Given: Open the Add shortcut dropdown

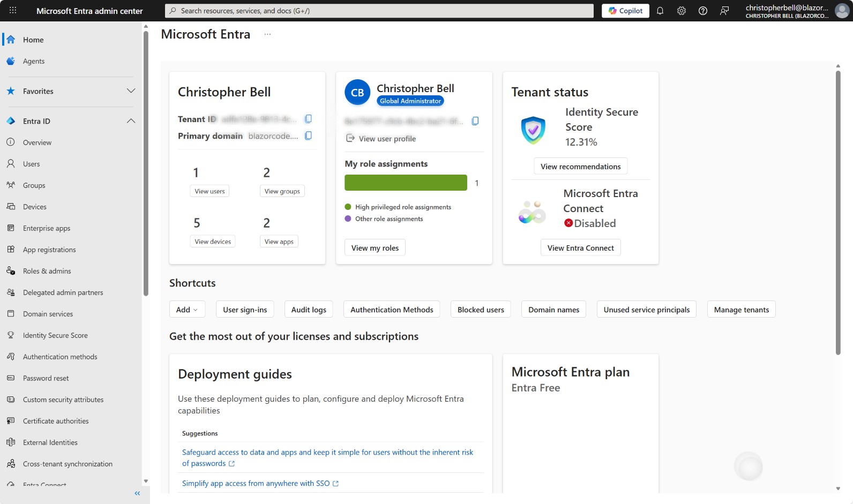Looking at the screenshot, I should point(187,310).
